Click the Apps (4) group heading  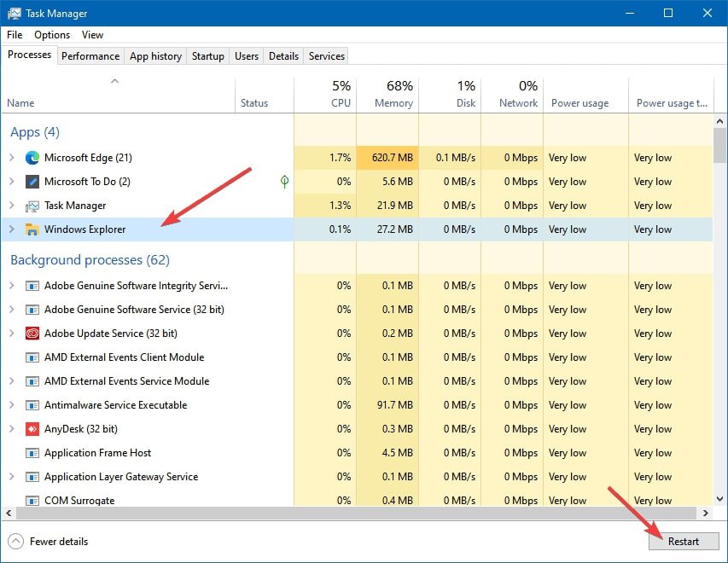[35, 132]
